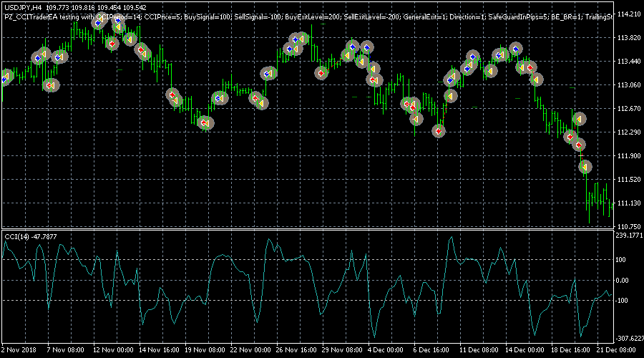Click the 113.060 price axis label
This screenshot has height=358, width=644.
[628, 85]
